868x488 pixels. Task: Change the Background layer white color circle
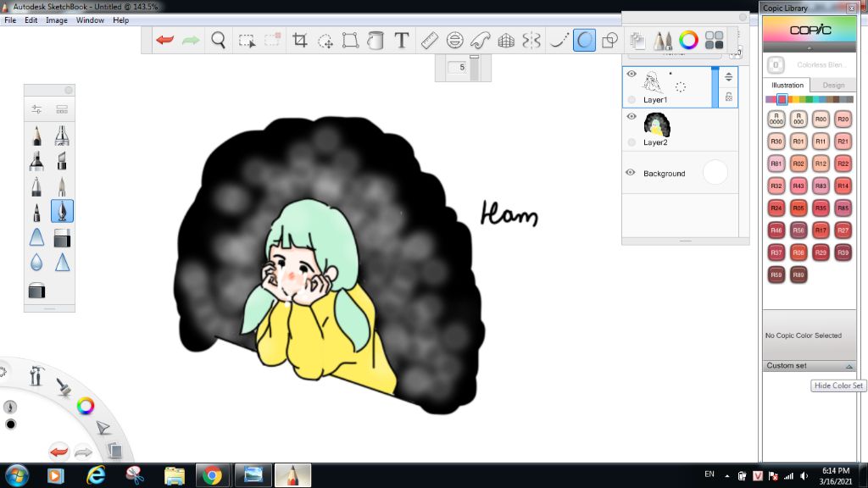[715, 173]
